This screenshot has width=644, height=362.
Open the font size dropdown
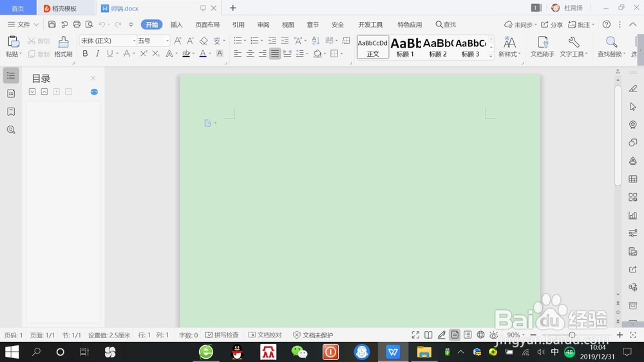[167, 41]
